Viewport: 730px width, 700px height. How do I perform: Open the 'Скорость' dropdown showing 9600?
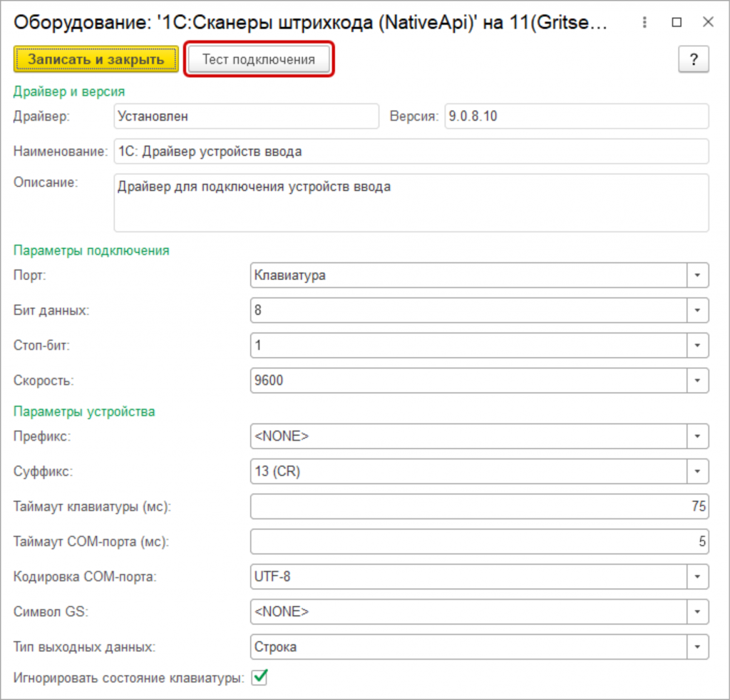click(697, 380)
